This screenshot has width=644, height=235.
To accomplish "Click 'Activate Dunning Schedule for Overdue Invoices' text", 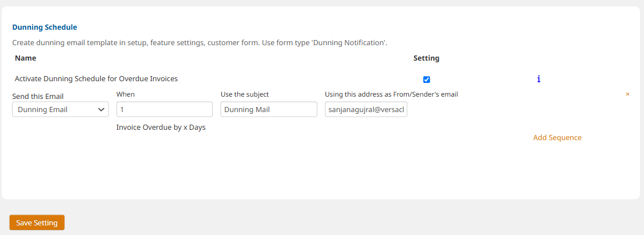I will click(96, 78).
